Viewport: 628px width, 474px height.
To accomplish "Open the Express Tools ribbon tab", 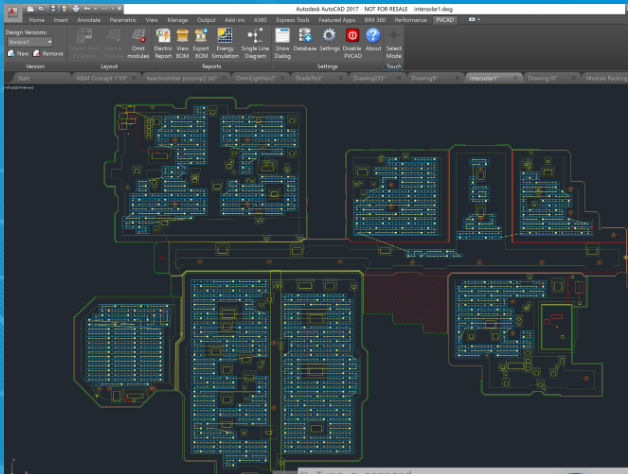I will coord(291,19).
